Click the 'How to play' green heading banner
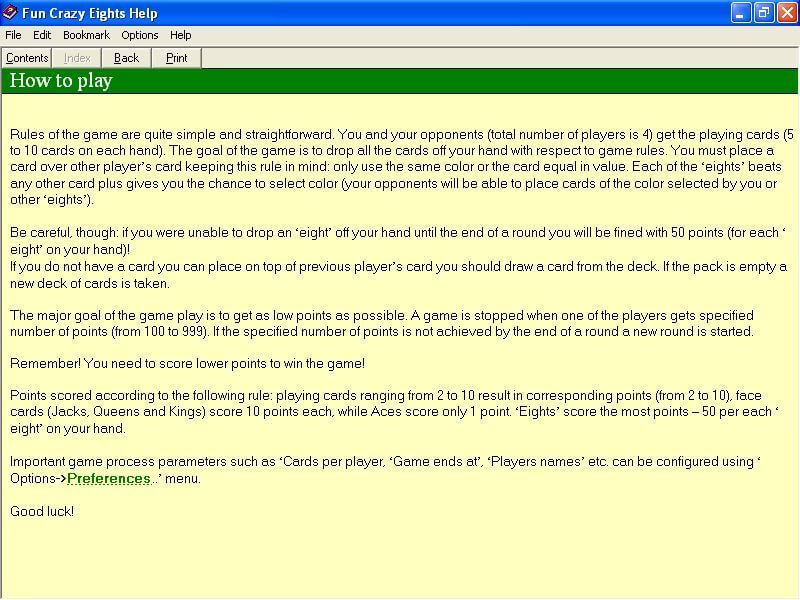This screenshot has width=800, height=600. coord(399,81)
